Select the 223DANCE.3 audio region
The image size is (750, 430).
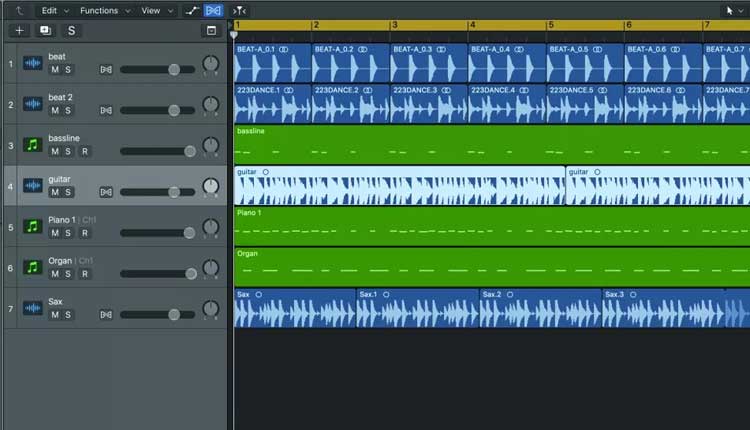(x=429, y=104)
